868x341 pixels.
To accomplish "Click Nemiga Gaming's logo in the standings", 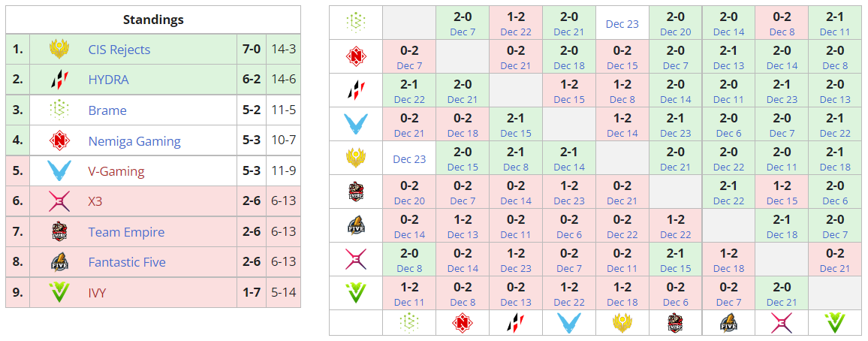I will pos(59,141).
